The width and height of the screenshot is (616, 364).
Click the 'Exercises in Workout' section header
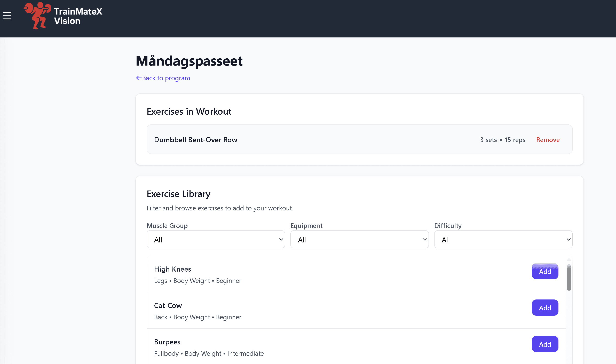click(189, 111)
